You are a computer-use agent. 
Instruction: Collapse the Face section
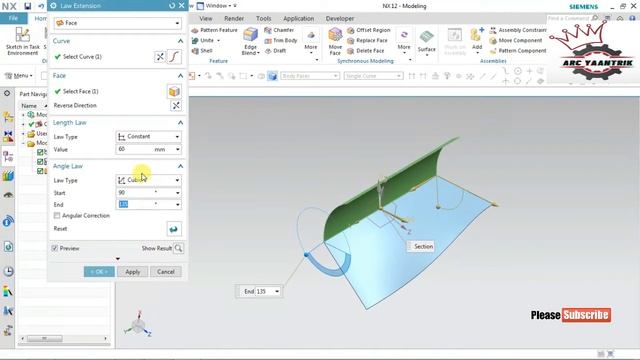180,76
